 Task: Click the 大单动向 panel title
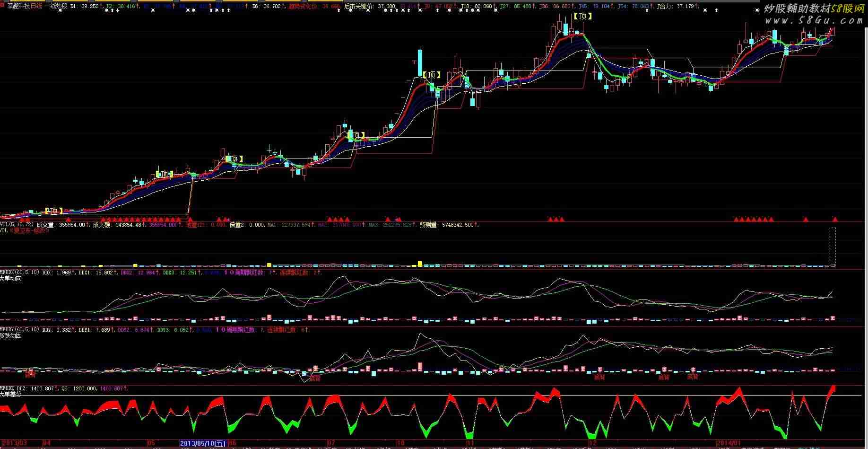[11, 279]
